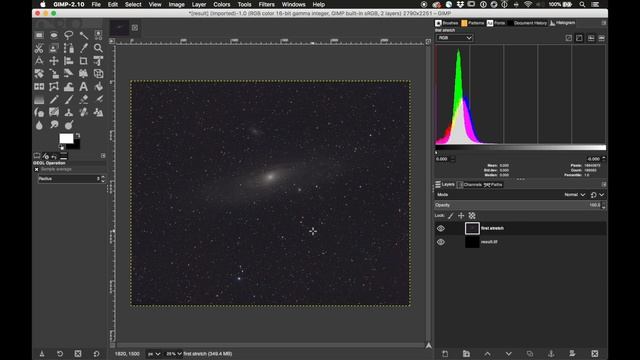
Task: Toggle visibility of result.tif layer
Action: [x=441, y=242]
